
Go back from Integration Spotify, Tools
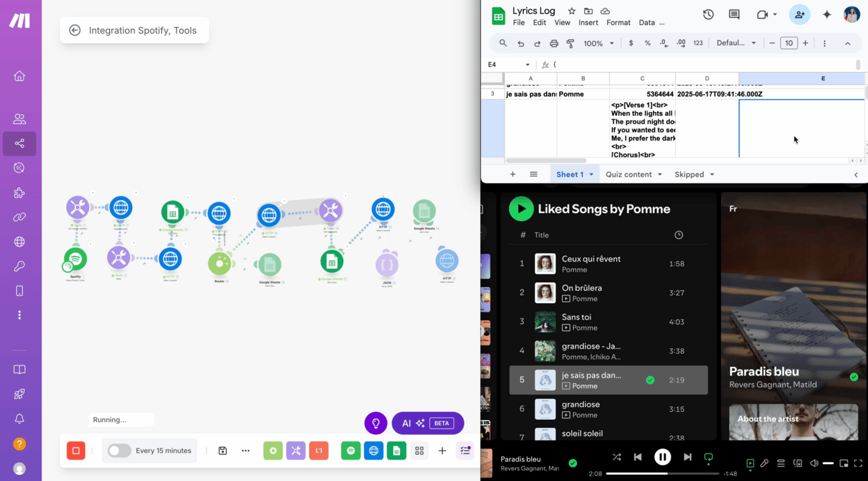point(75,30)
